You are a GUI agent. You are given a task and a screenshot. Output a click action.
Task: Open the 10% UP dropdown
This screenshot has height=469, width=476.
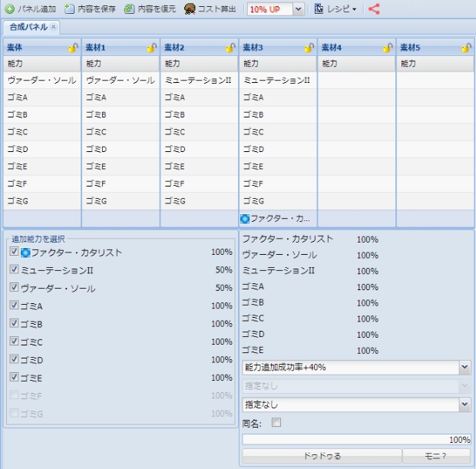(299, 9)
